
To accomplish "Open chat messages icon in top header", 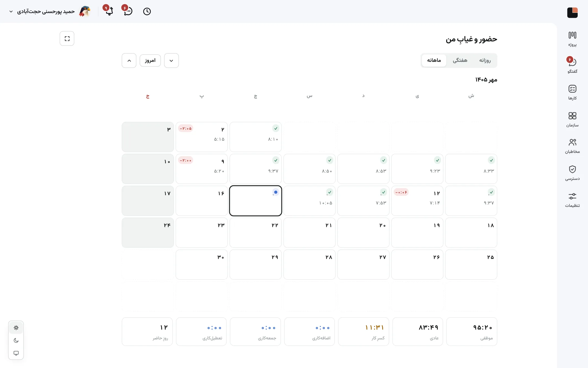I will click(x=128, y=11).
